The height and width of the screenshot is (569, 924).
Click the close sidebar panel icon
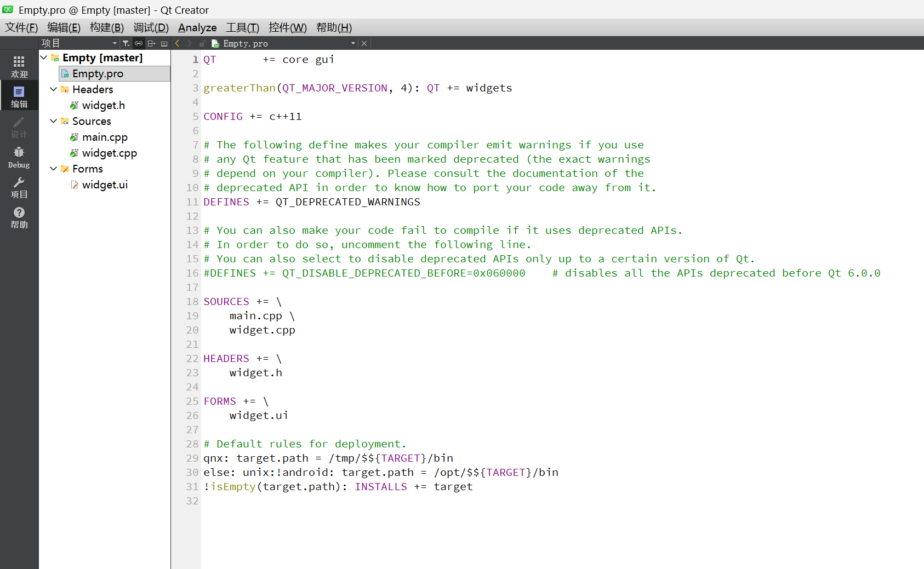click(164, 43)
